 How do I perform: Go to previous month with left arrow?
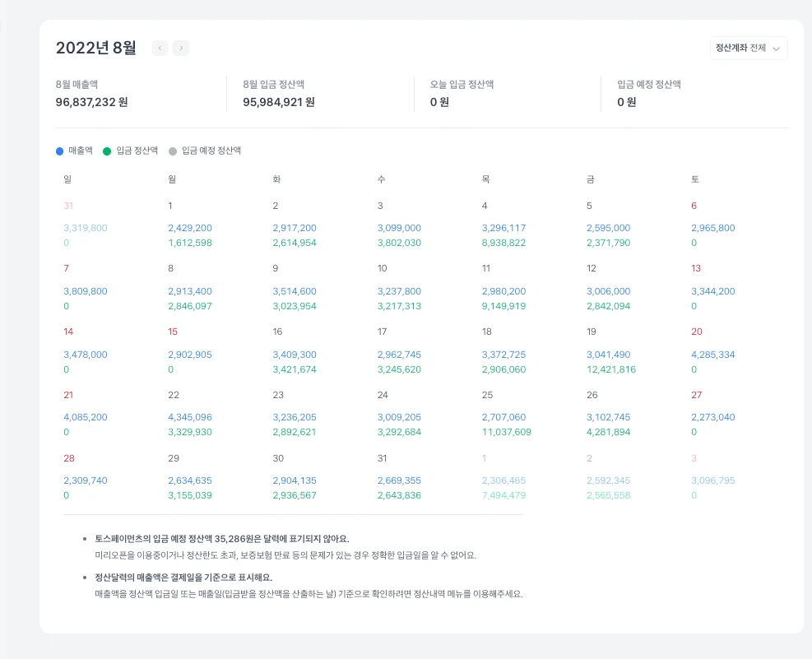pos(160,49)
